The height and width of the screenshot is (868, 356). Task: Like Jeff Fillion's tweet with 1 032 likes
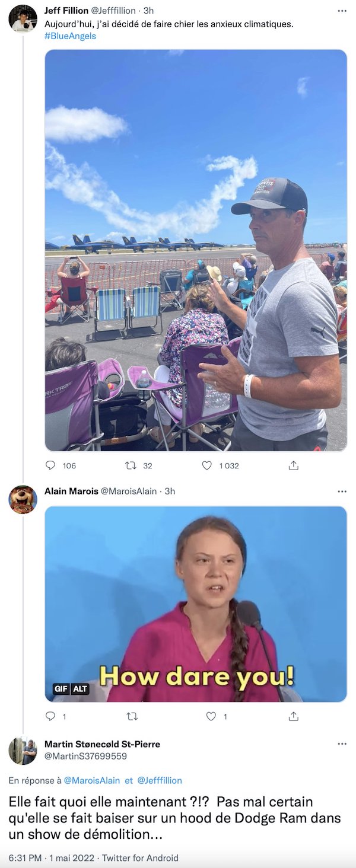206,465
